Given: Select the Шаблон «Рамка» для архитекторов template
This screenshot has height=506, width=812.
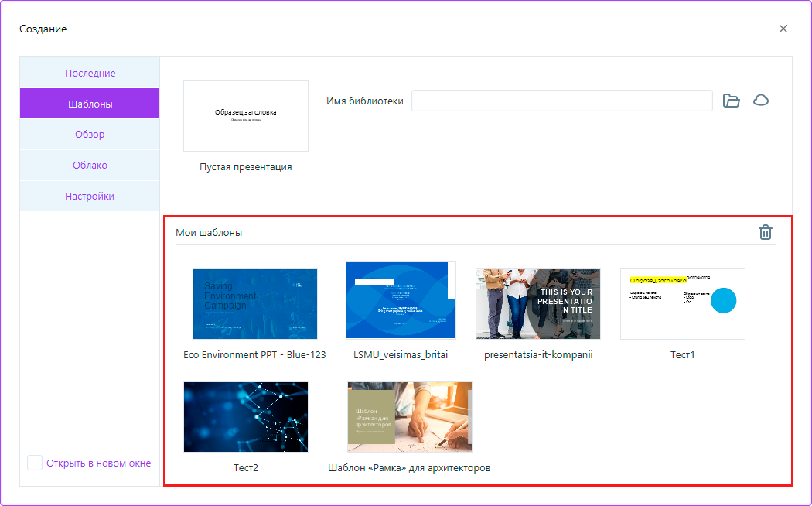Looking at the screenshot, I should pos(409,416).
